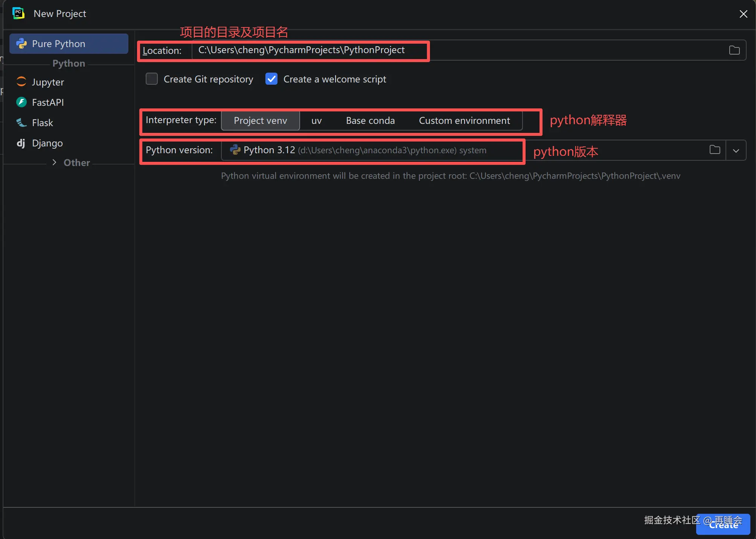The image size is (756, 539).
Task: Click the PyCharm logo icon in title bar
Action: tap(18, 14)
